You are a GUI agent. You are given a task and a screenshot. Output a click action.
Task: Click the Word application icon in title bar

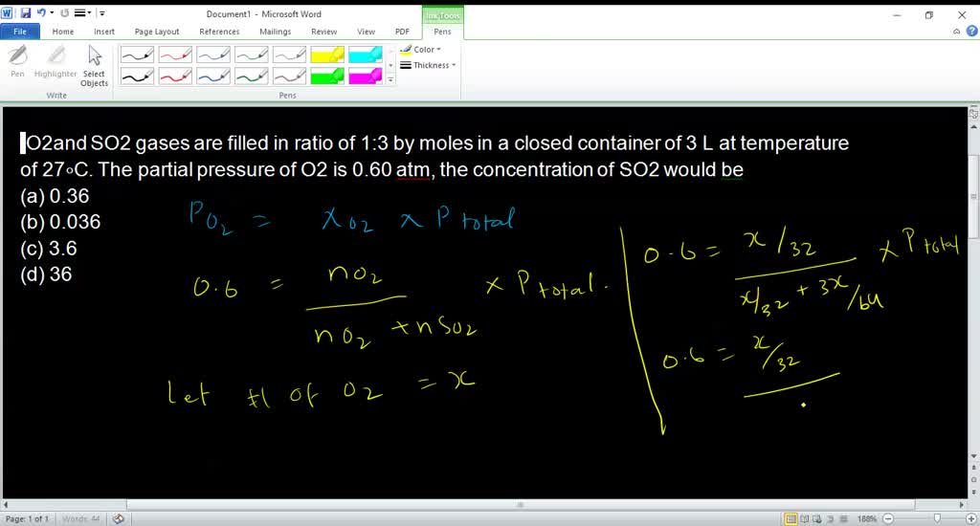pos(7,12)
